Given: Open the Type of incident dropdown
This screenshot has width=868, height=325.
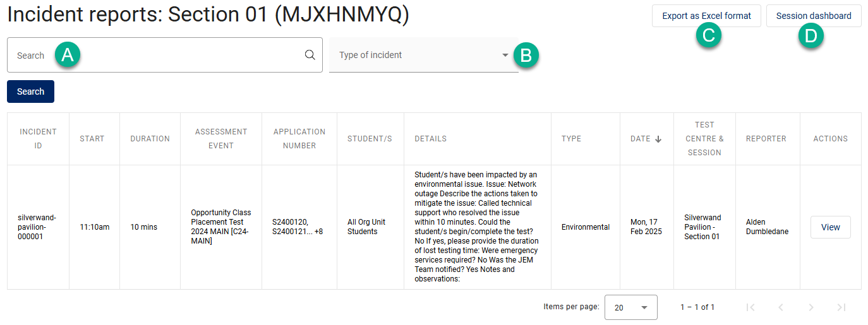Looking at the screenshot, I should 423,55.
